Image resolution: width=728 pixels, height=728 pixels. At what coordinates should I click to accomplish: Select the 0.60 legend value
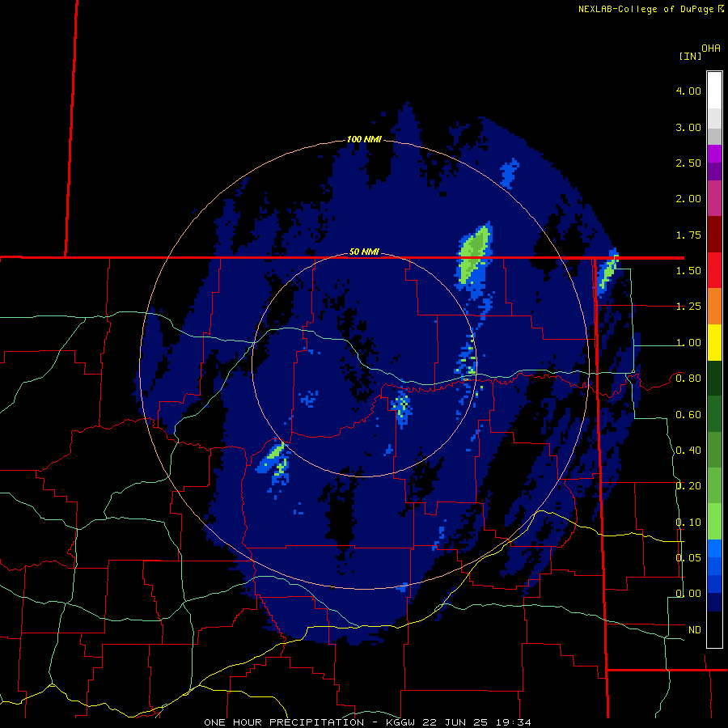click(688, 415)
